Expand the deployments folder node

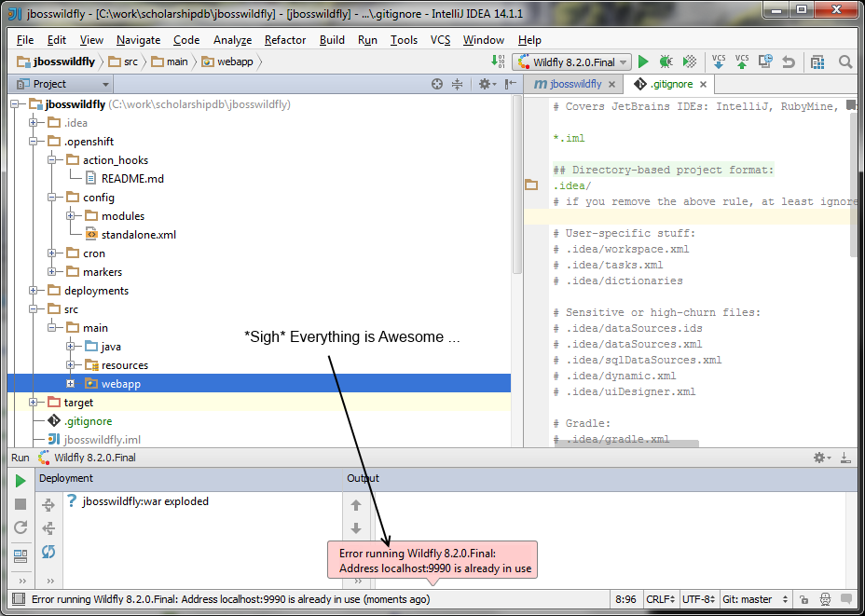click(x=34, y=291)
